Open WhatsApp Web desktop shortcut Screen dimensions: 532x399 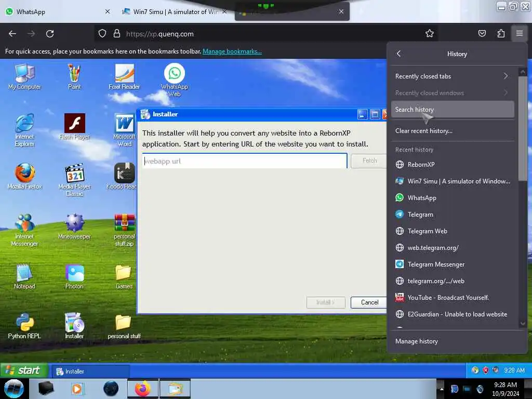pyautogui.click(x=175, y=81)
